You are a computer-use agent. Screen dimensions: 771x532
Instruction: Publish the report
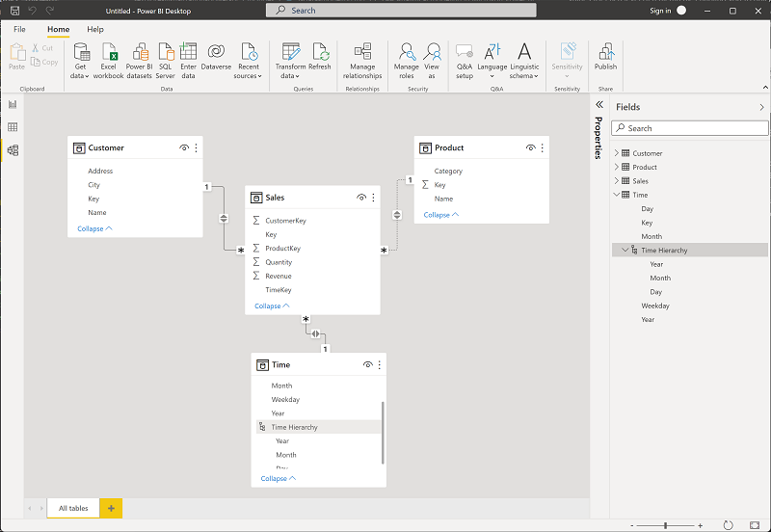tap(605, 57)
